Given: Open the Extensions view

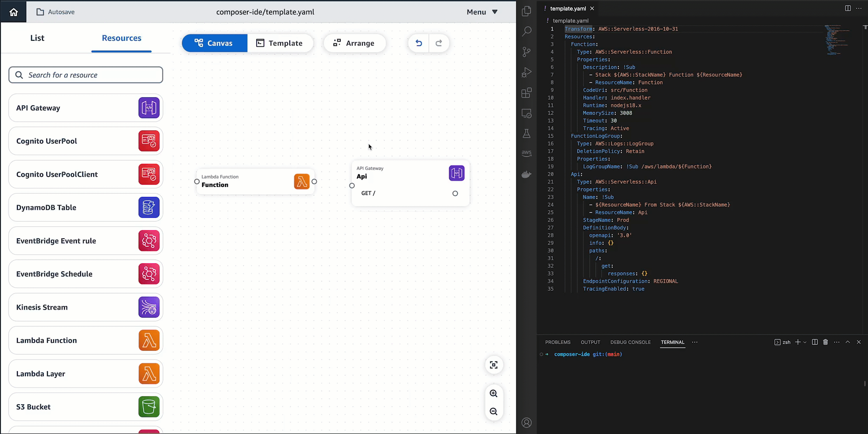Looking at the screenshot, I should coord(526,93).
